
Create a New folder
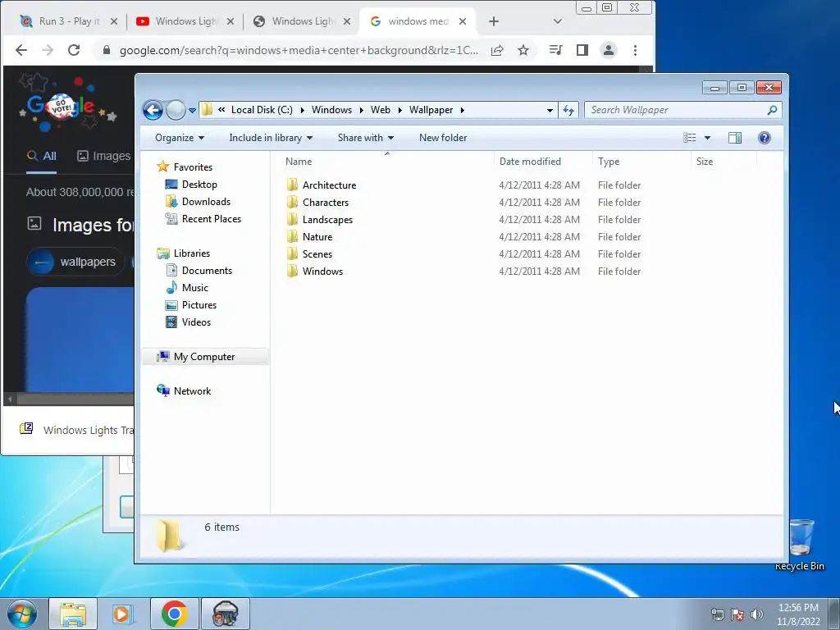click(x=443, y=138)
